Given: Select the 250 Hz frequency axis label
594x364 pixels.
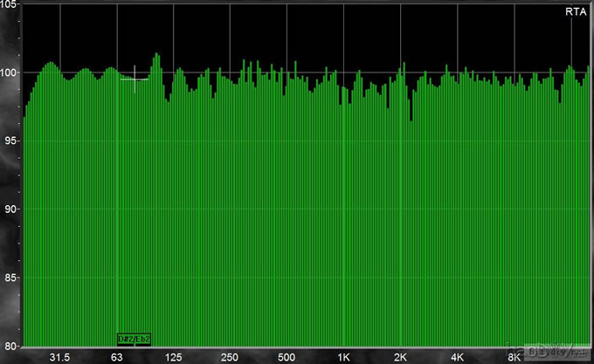Looking at the screenshot, I should coord(230,356).
